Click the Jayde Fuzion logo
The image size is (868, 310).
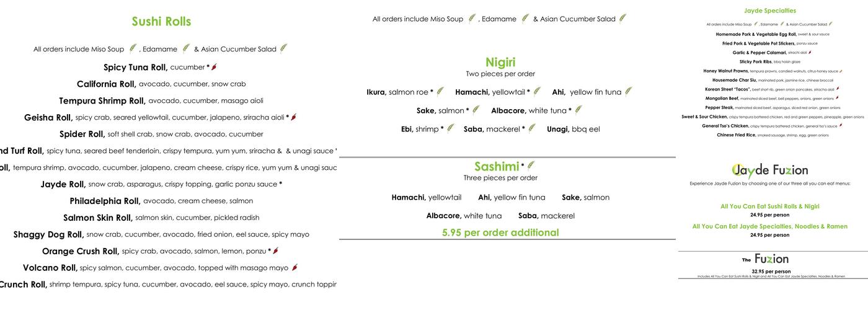click(769, 170)
